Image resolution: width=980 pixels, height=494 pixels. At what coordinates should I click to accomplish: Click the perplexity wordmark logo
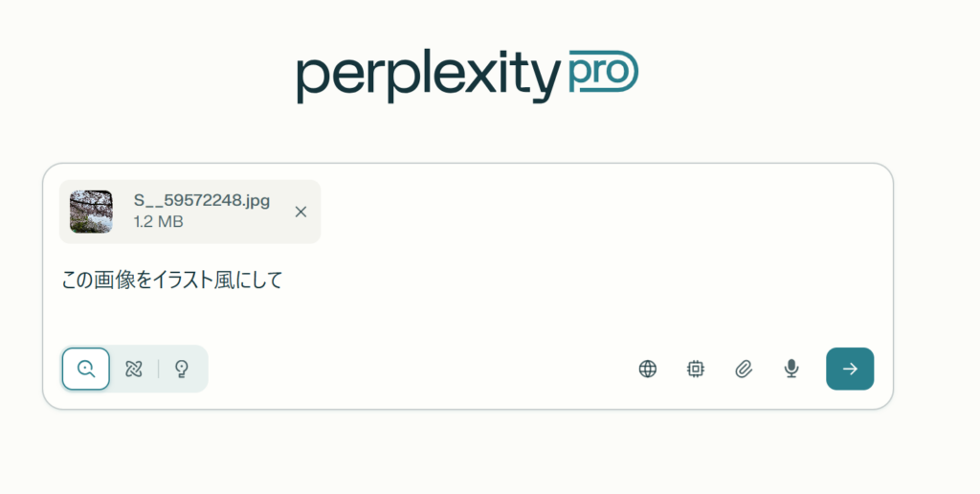429,76
